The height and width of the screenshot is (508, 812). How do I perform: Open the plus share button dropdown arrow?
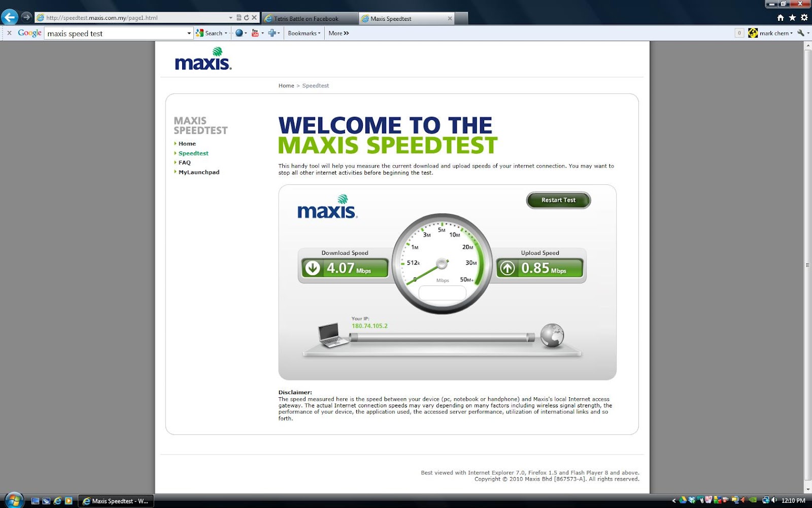279,34
